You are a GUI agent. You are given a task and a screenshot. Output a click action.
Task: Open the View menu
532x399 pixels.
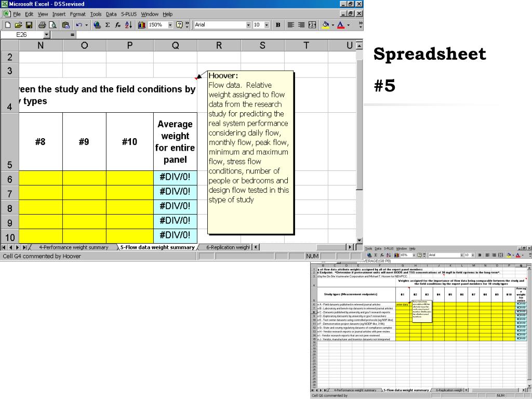43,14
